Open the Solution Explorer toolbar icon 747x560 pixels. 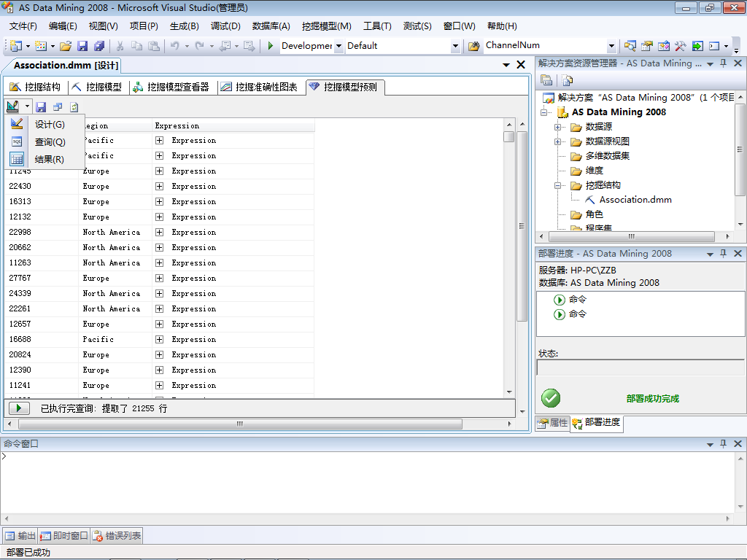[630, 46]
